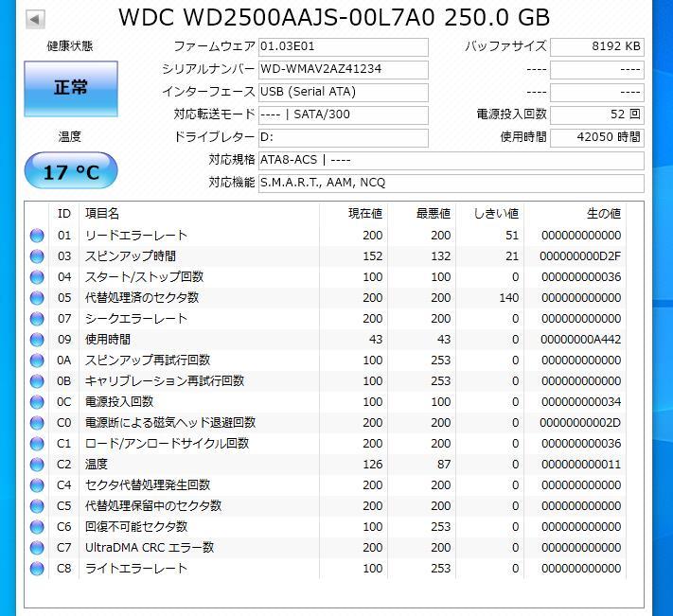Image resolution: width=673 pixels, height=616 pixels.
Task: Click raw value 000000000034
Action: [x=581, y=402]
